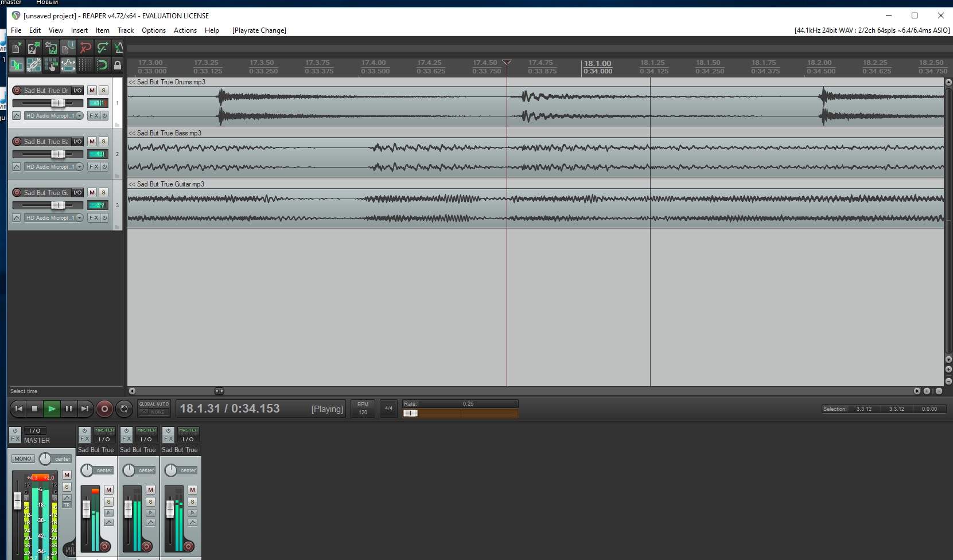Mute the master track in mixer

(67, 475)
